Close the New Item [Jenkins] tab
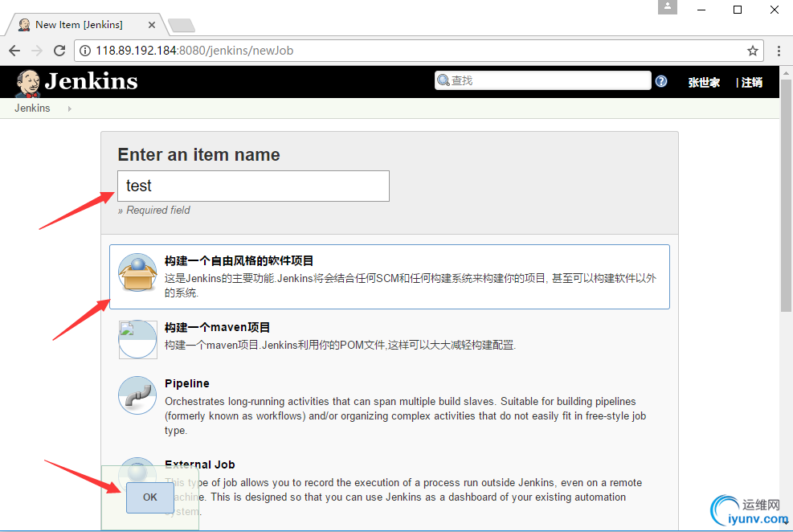This screenshot has width=793, height=532. click(x=152, y=25)
